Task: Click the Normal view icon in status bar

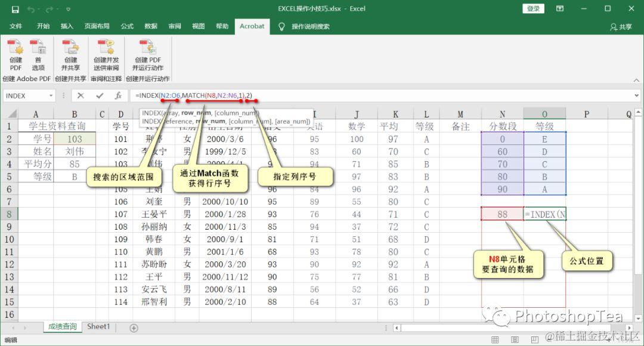Action: [495, 339]
